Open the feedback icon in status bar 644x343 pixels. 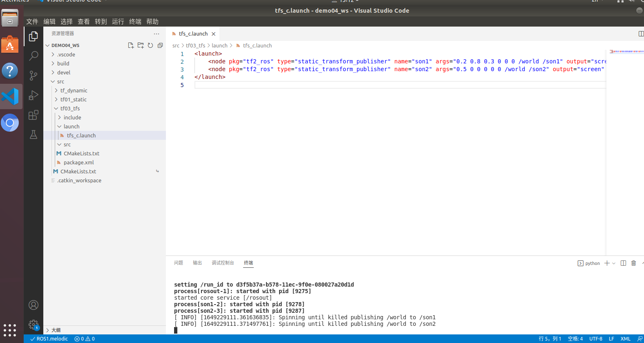pyautogui.click(x=640, y=339)
